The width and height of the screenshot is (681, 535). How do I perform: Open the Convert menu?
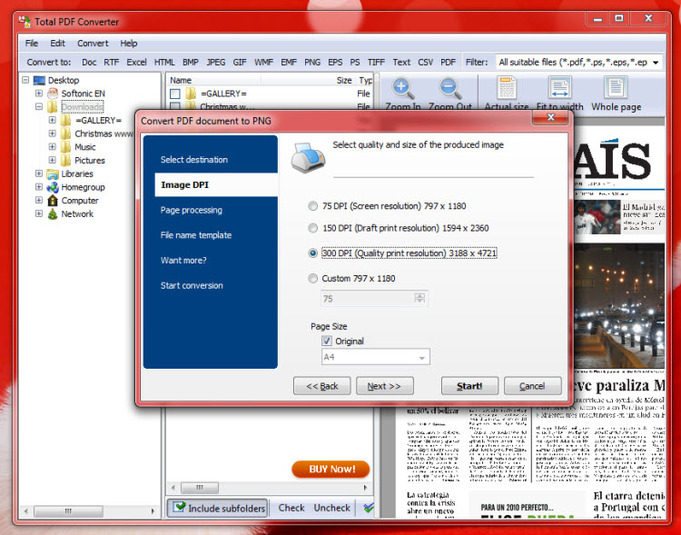tap(93, 43)
